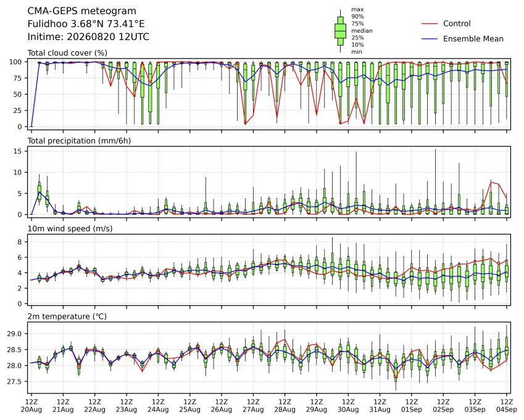Click the 10m wind speed panel title
Viewport: 524px width, 420px height.
point(70,229)
